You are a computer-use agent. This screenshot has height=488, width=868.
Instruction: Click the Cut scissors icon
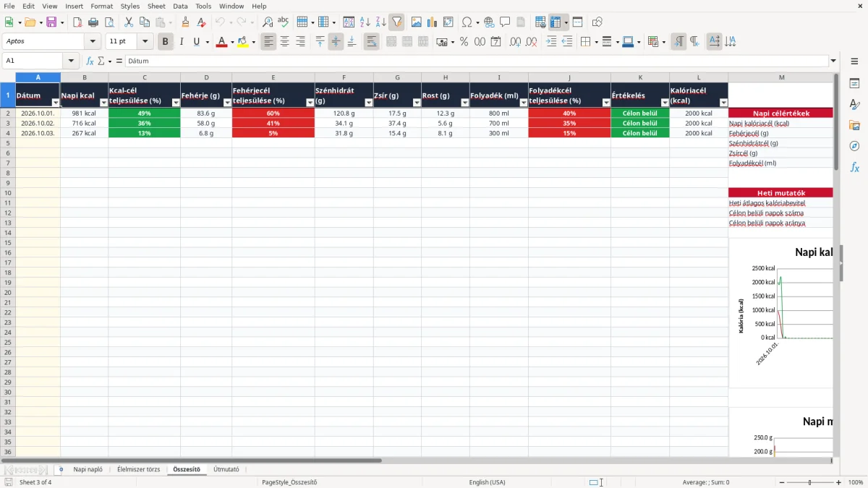click(129, 22)
